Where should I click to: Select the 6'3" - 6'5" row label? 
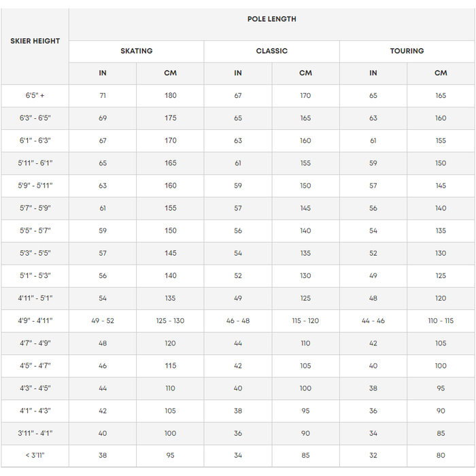(x=35, y=118)
